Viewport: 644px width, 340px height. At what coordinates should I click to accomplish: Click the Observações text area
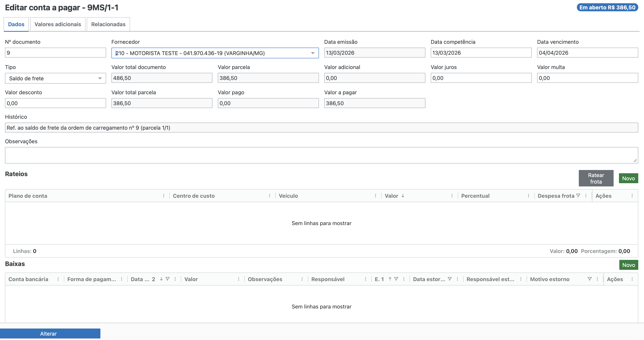(321, 155)
